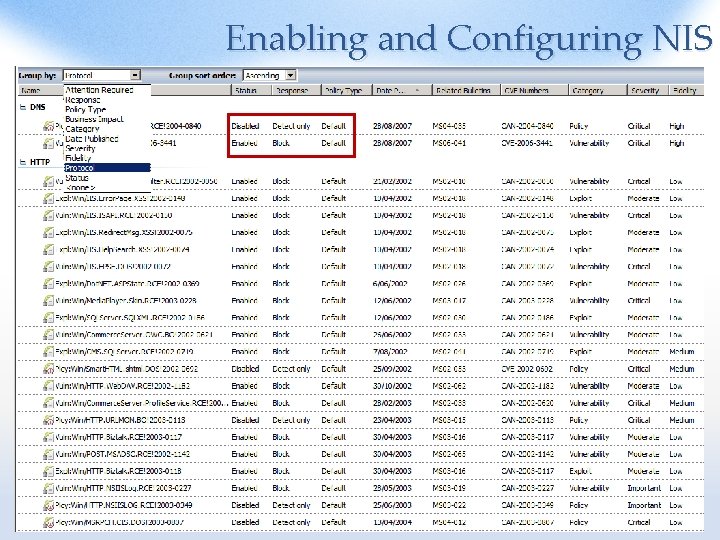Image resolution: width=720 pixels, height=540 pixels.
Task: Click the icon next to the CMS.SQLServer signature
Action: [x=48, y=352]
